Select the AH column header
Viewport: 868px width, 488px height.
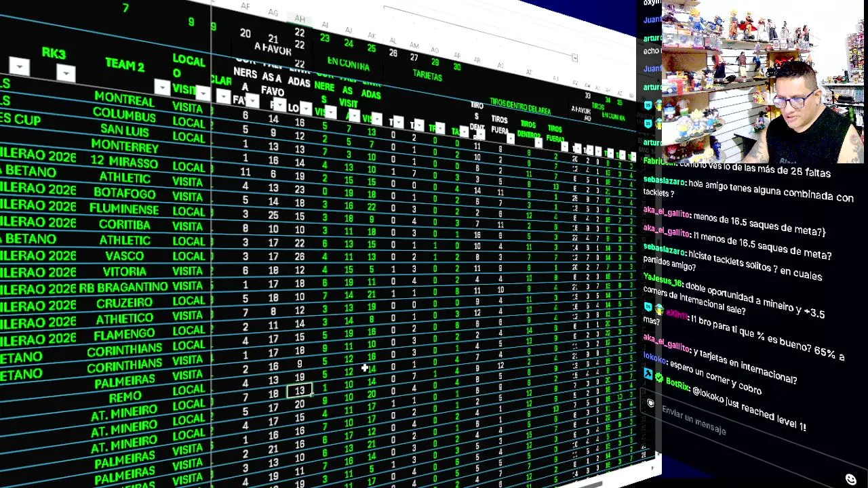(x=300, y=18)
